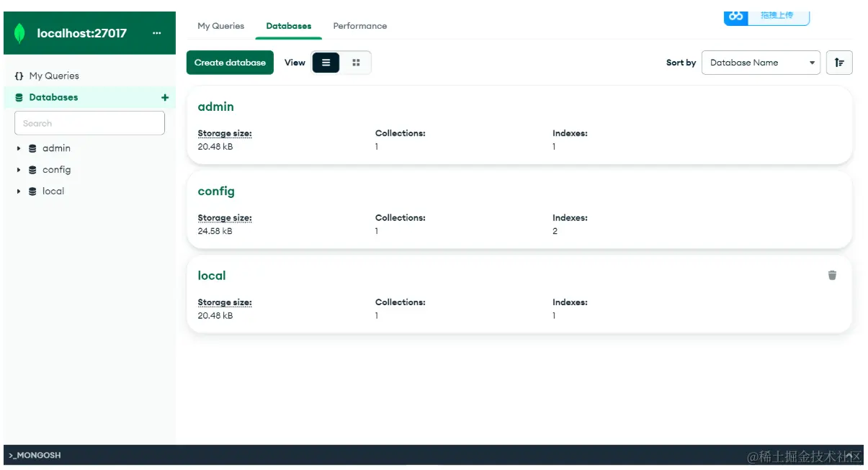This screenshot has height=470, width=868.
Task: Click the Databases stack icon in sidebar
Action: pyautogui.click(x=19, y=97)
